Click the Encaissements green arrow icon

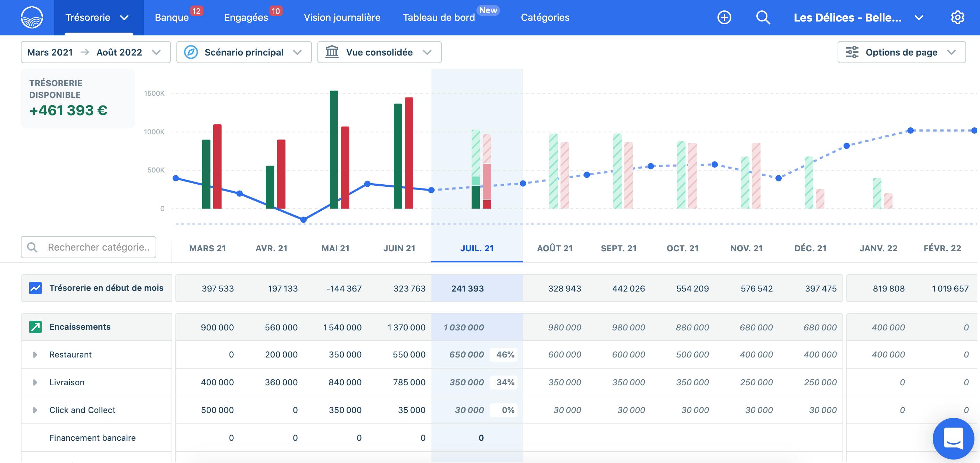35,327
